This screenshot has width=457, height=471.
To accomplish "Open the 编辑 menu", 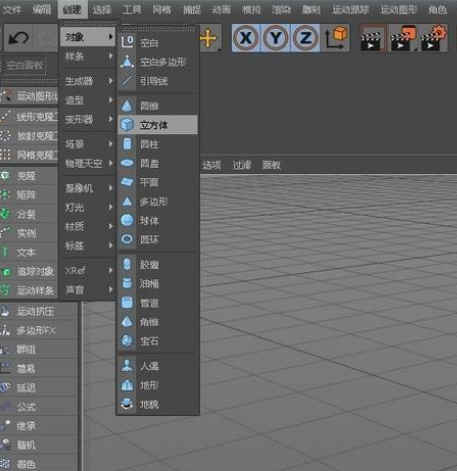I will pyautogui.click(x=42, y=10).
